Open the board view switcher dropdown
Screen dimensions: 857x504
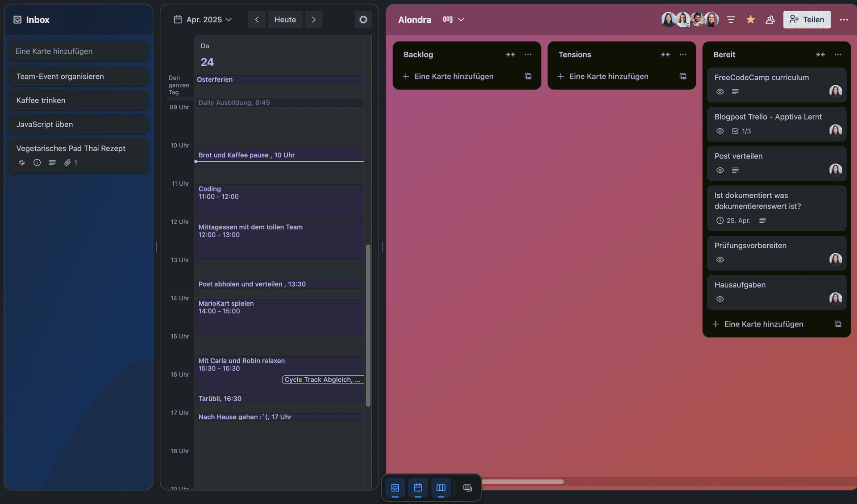[x=453, y=20]
